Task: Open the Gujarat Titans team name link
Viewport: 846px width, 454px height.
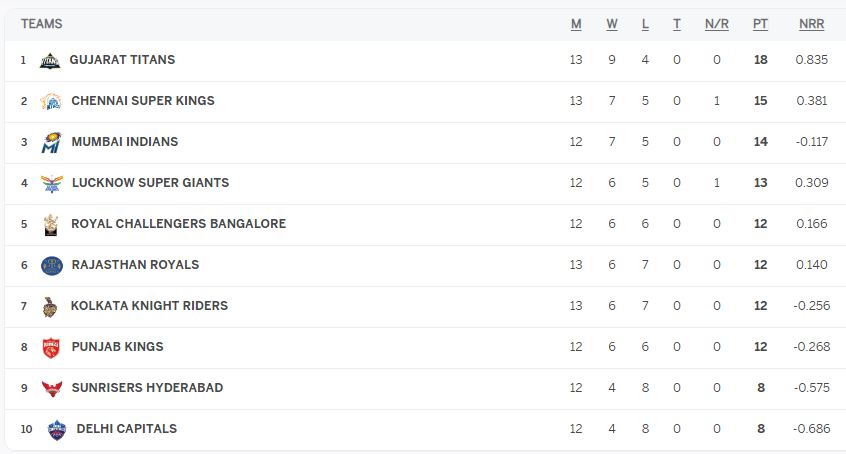Action: [122, 60]
